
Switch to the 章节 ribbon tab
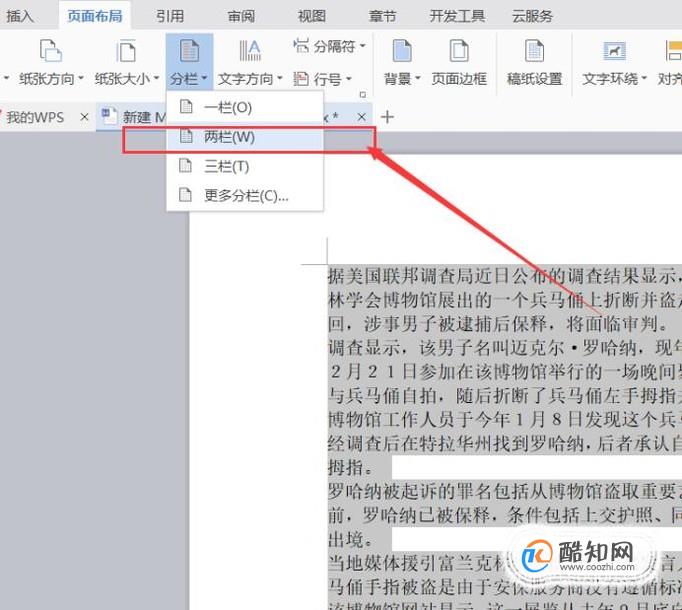coord(382,16)
